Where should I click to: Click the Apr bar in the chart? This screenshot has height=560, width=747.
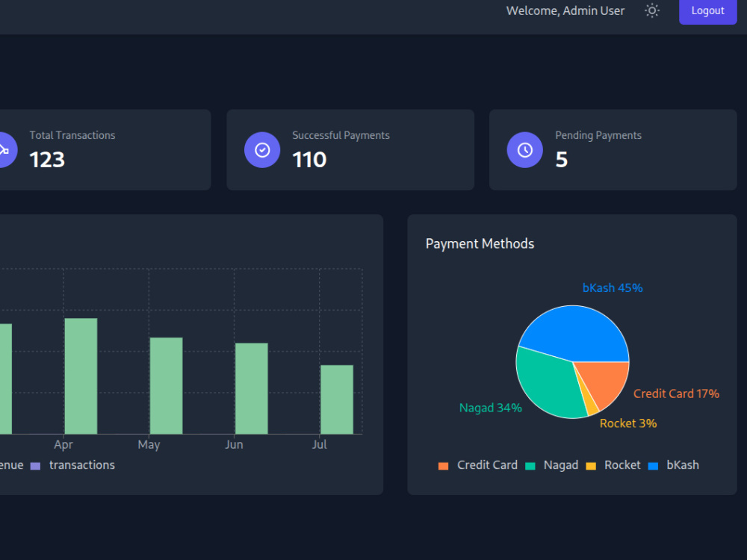tap(81, 376)
